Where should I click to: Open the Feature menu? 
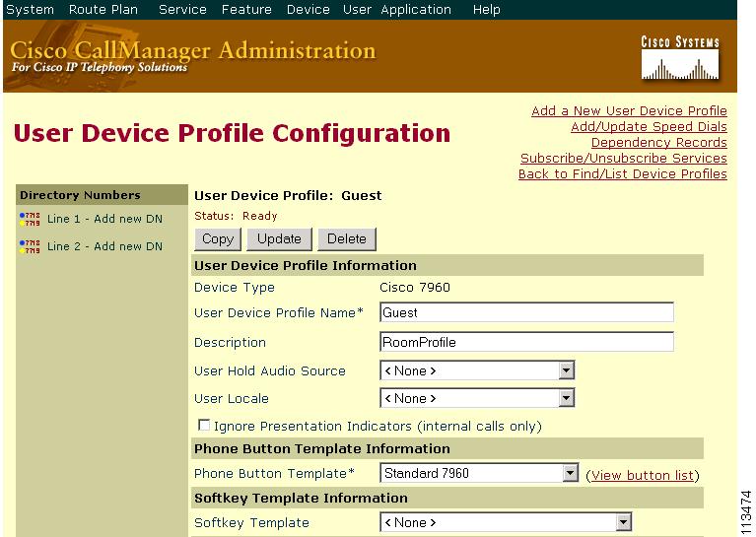(246, 9)
